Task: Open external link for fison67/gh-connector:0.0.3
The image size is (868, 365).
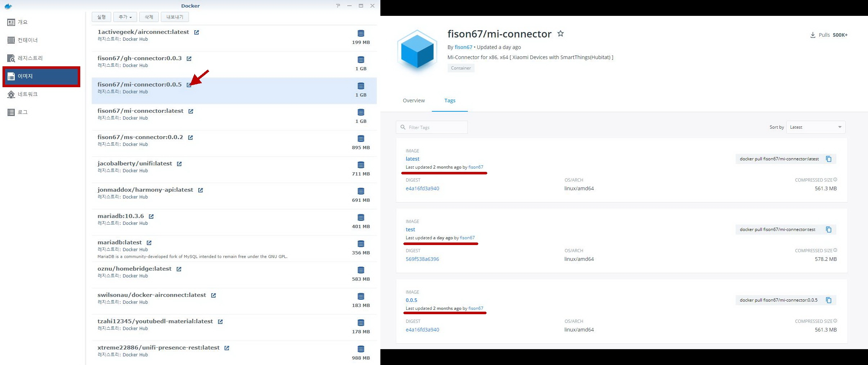Action: coord(189,59)
